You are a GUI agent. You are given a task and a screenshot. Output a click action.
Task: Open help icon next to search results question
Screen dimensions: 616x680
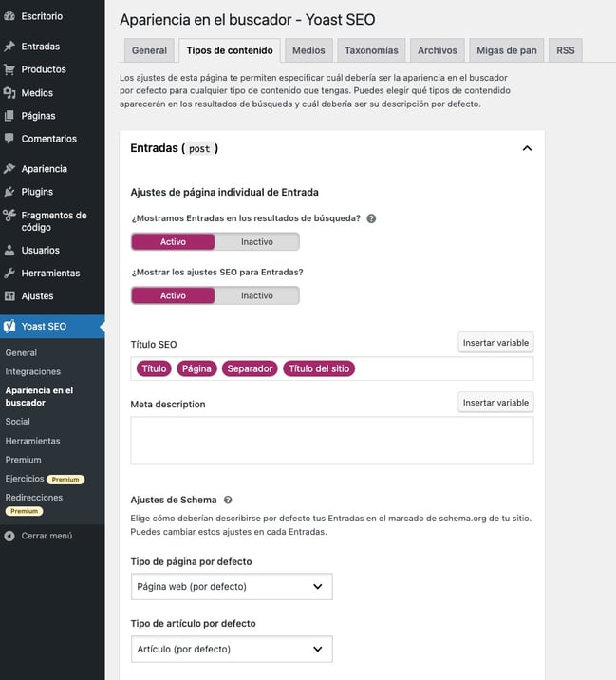(371, 218)
